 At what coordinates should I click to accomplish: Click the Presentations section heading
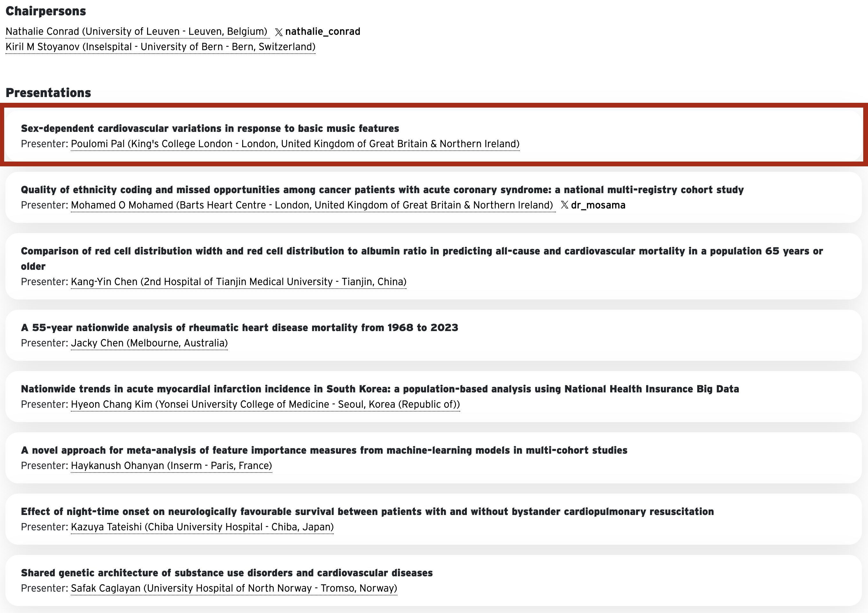point(48,93)
